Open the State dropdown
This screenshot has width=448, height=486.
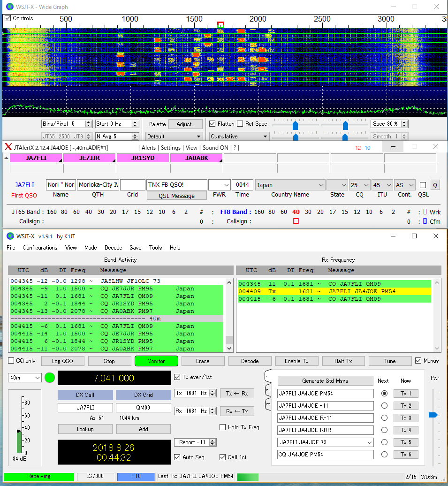tap(337, 185)
